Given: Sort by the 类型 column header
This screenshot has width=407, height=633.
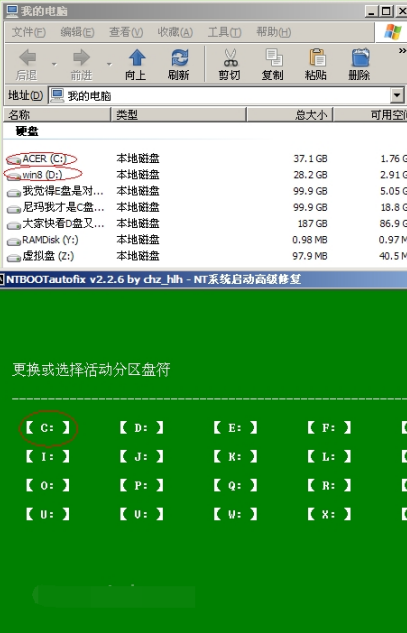Looking at the screenshot, I should (178, 115).
